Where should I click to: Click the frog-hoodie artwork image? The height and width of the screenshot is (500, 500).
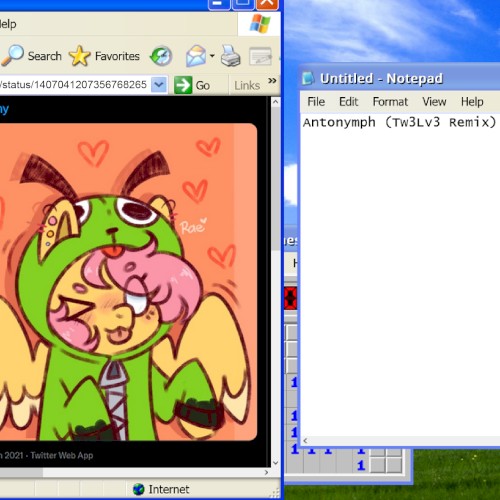coord(128,282)
